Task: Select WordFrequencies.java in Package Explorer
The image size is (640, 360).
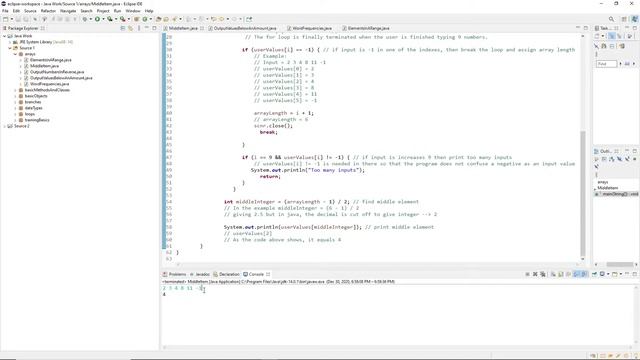Action: [49, 84]
